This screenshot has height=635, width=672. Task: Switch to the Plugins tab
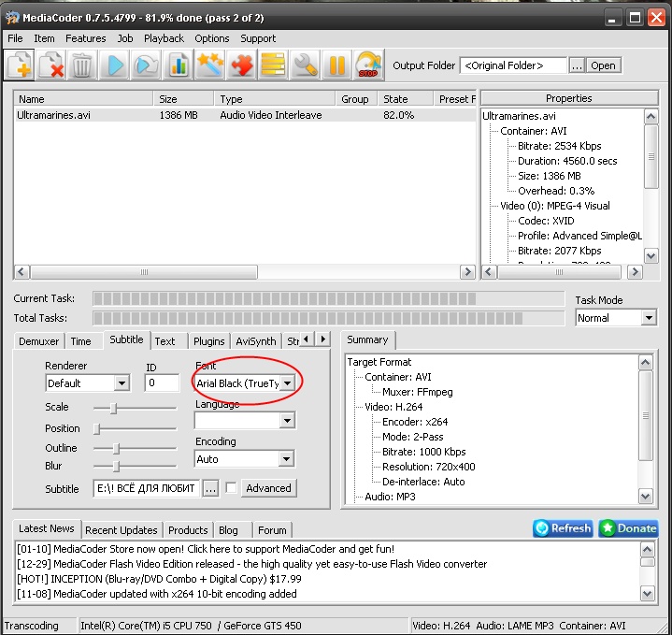click(209, 341)
